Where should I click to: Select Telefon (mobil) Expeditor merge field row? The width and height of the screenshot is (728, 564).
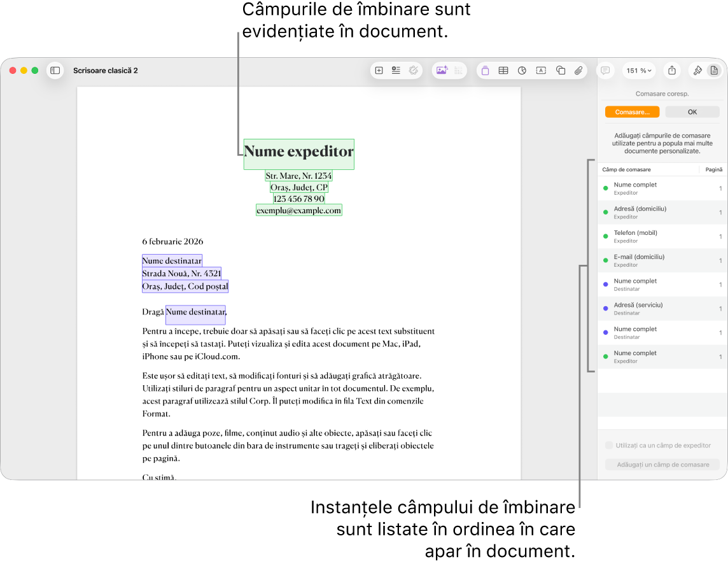(x=662, y=236)
